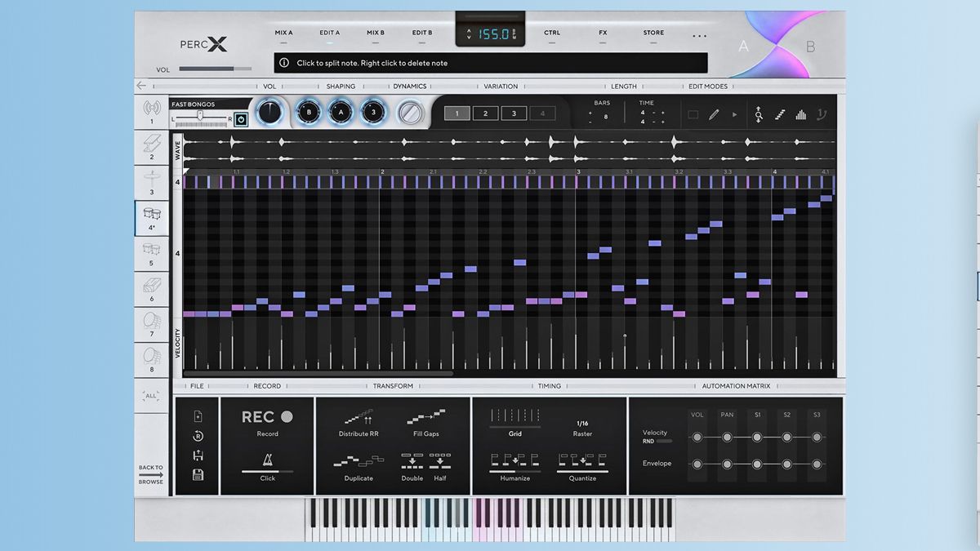Toggle the metronome Click
The image size is (980, 551).
tap(267, 460)
